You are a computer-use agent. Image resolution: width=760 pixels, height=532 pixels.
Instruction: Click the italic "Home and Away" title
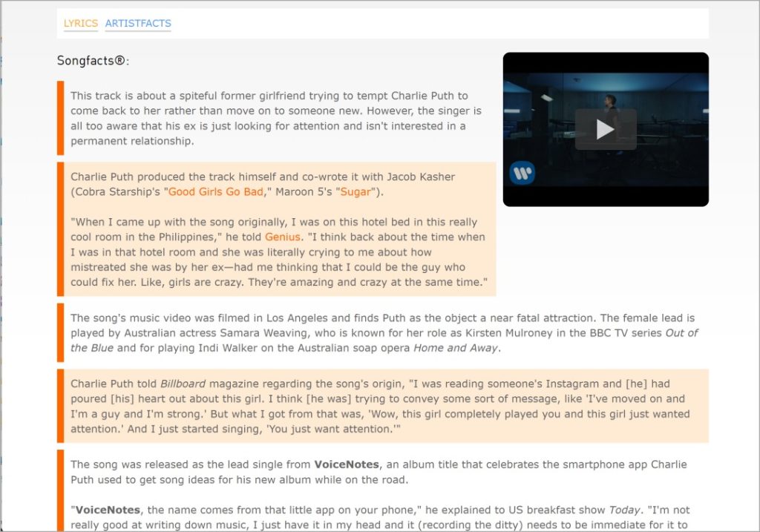(455, 348)
